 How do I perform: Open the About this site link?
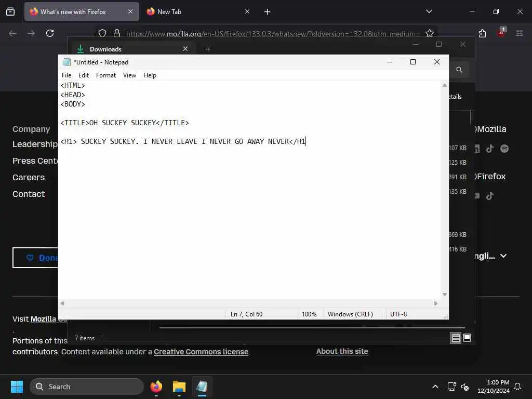[342, 352]
